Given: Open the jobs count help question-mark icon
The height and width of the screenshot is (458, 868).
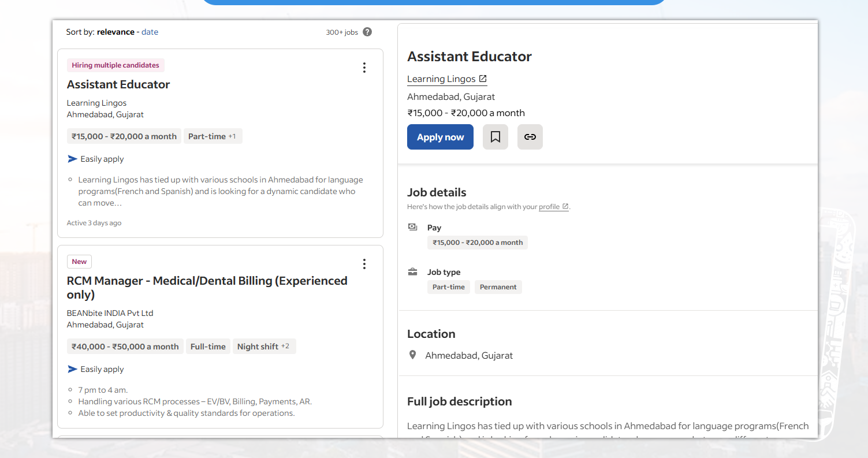Looking at the screenshot, I should coord(367,32).
